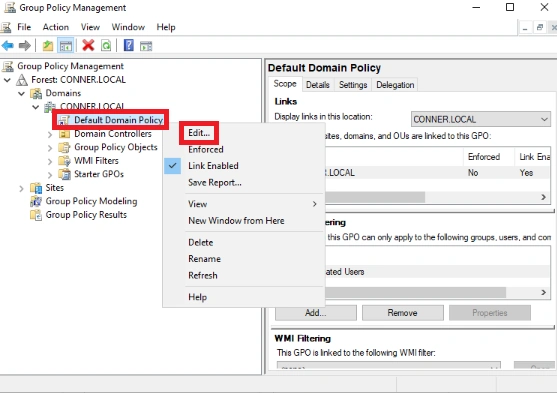Open the CONNER.LOCAL location dropdown
Viewport: 557px width, 393px height.
tap(481, 119)
